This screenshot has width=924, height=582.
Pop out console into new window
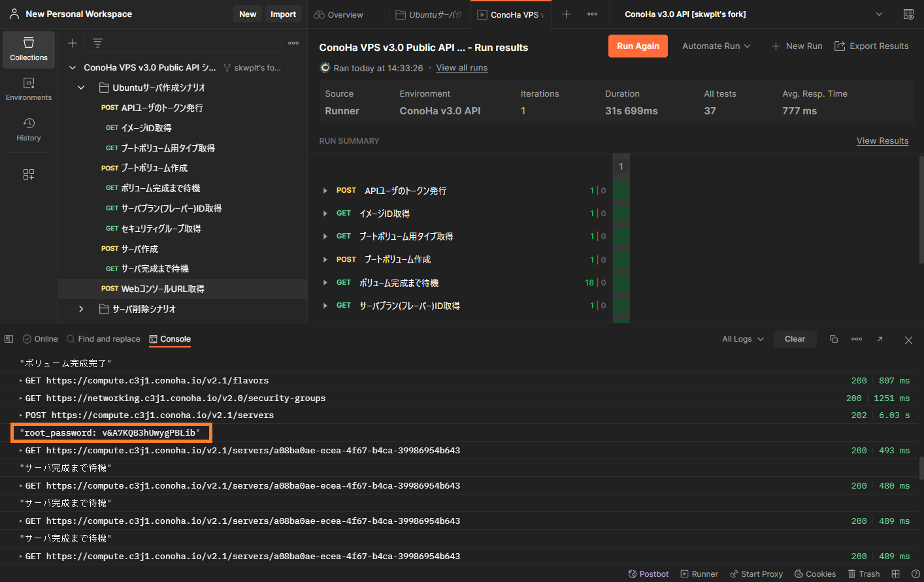(x=880, y=339)
